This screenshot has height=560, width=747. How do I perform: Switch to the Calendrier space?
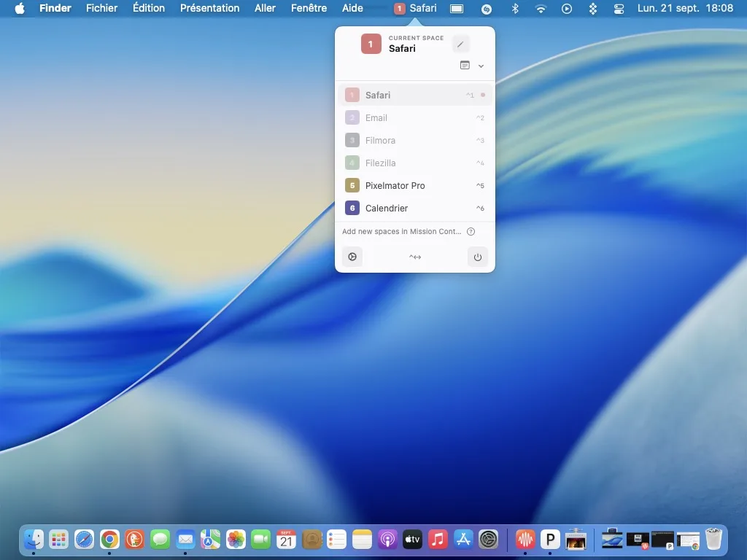pos(415,208)
